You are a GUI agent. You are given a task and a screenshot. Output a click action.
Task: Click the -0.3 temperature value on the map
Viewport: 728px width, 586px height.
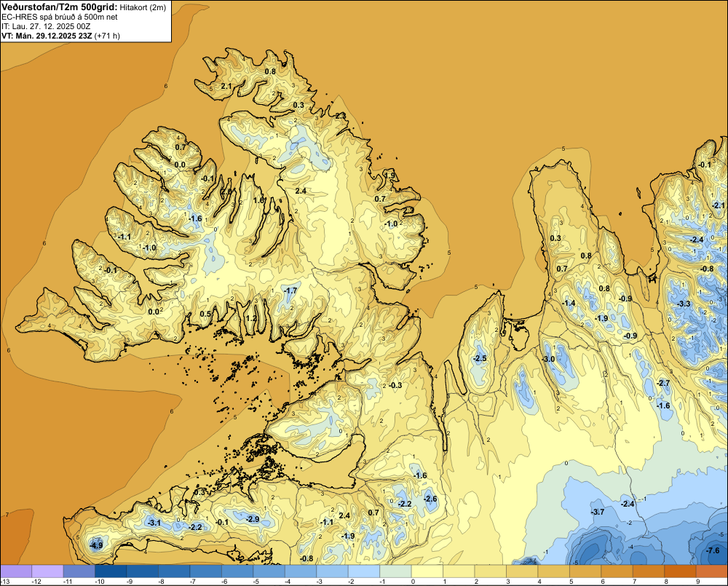tap(395, 385)
